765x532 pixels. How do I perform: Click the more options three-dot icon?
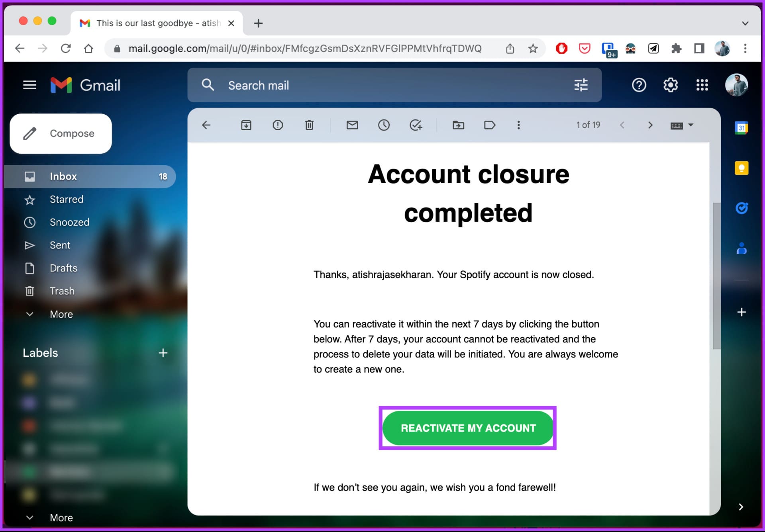[x=519, y=125]
